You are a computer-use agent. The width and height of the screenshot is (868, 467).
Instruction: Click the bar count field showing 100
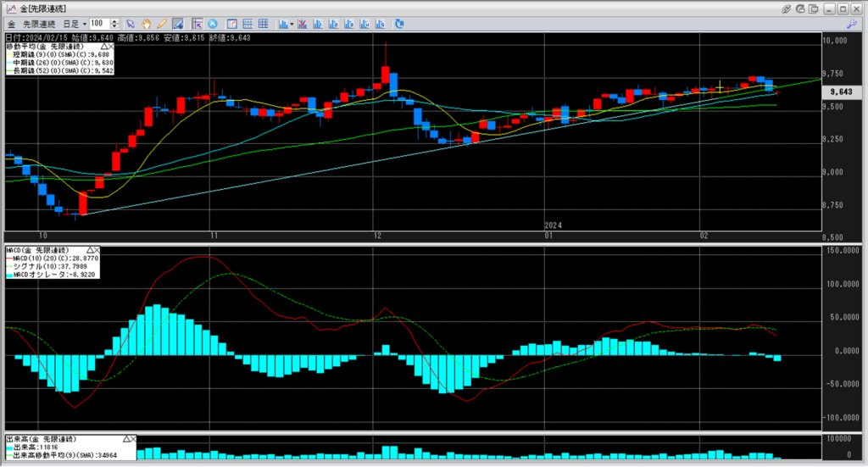pyautogui.click(x=98, y=23)
